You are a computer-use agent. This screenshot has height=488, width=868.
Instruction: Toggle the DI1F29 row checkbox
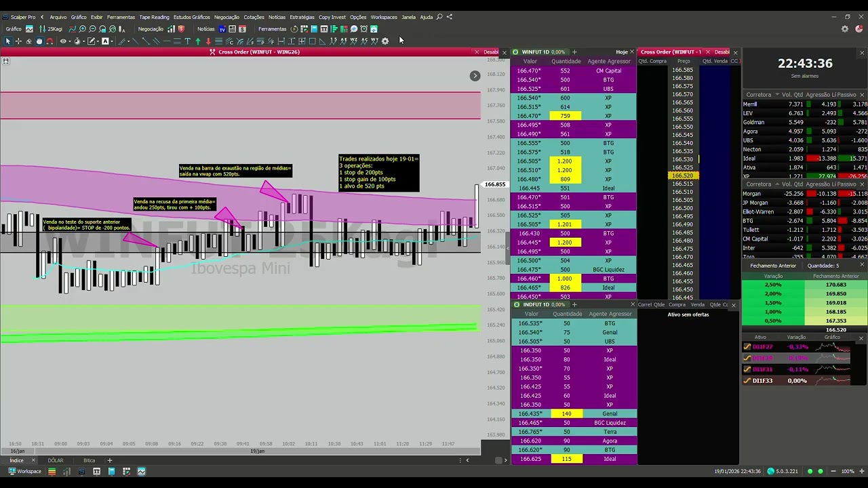(747, 358)
